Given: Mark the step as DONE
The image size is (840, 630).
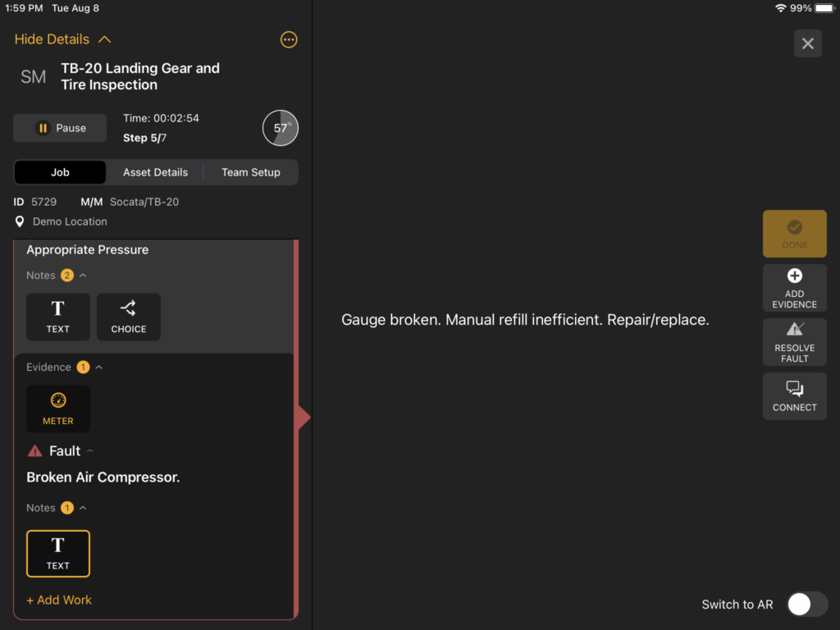Looking at the screenshot, I should point(794,234).
